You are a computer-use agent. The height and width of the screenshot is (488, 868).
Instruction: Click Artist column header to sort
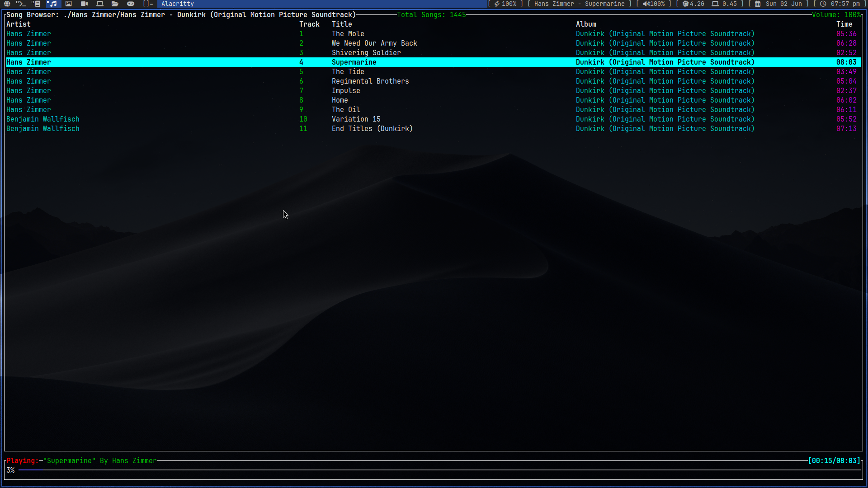18,24
